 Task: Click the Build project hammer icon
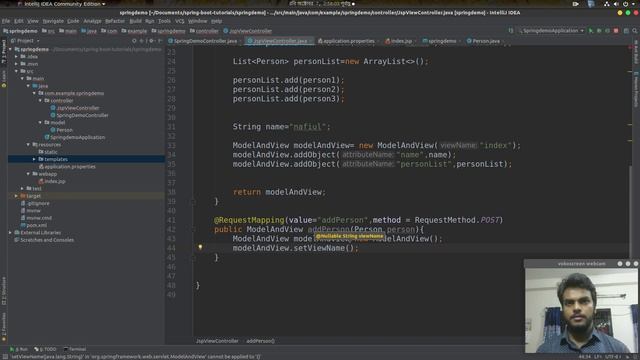pos(511,31)
